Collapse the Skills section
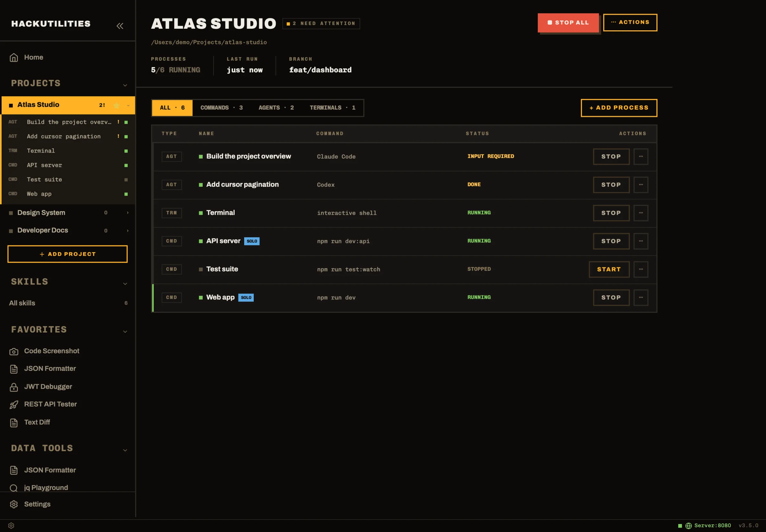The image size is (766, 532). click(125, 284)
